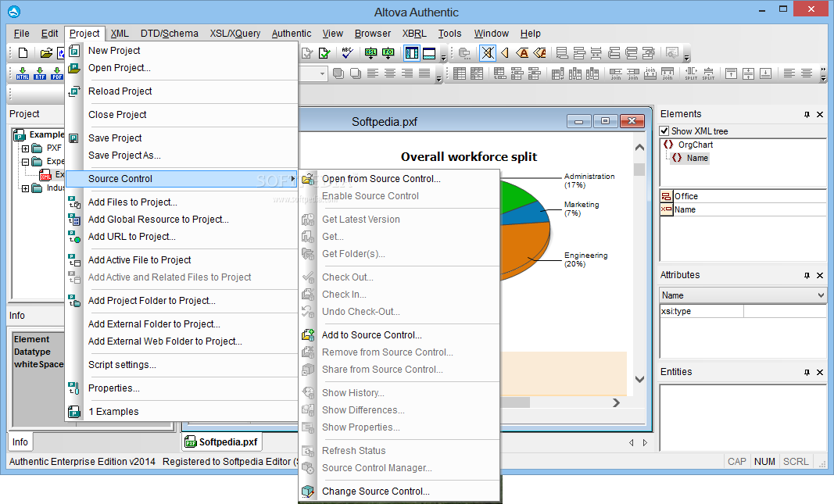
Task: Open the style combo box dropdown in toolbar
Action: click(x=322, y=73)
